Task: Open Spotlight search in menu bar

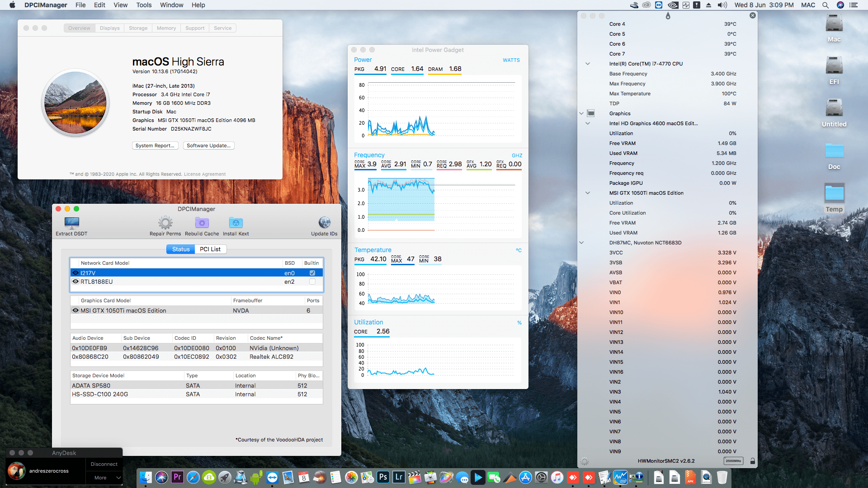Action: 825,5
